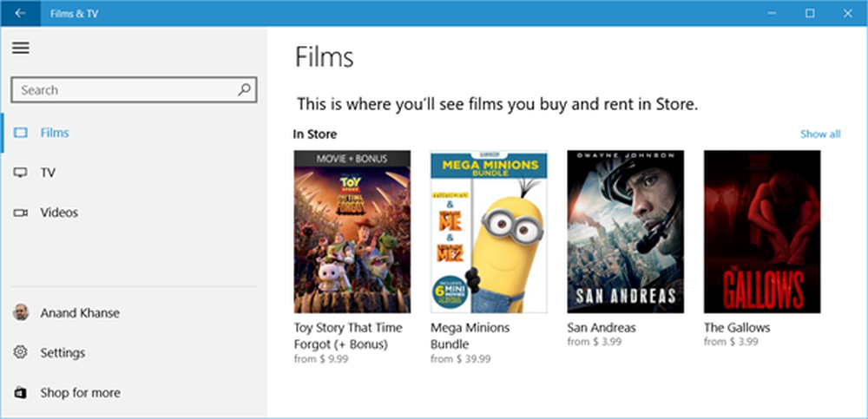868x419 pixels.
Task: Open Shop for more
Action: (x=134, y=392)
